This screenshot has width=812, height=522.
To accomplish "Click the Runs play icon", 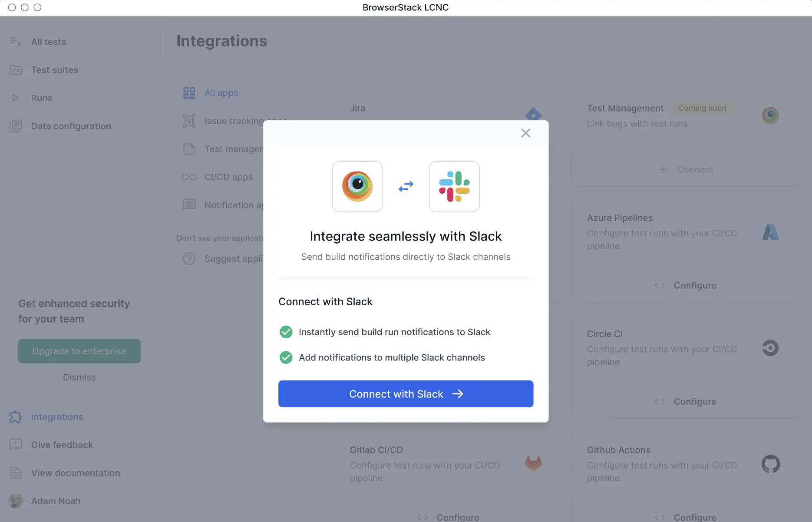I will click(x=15, y=98).
